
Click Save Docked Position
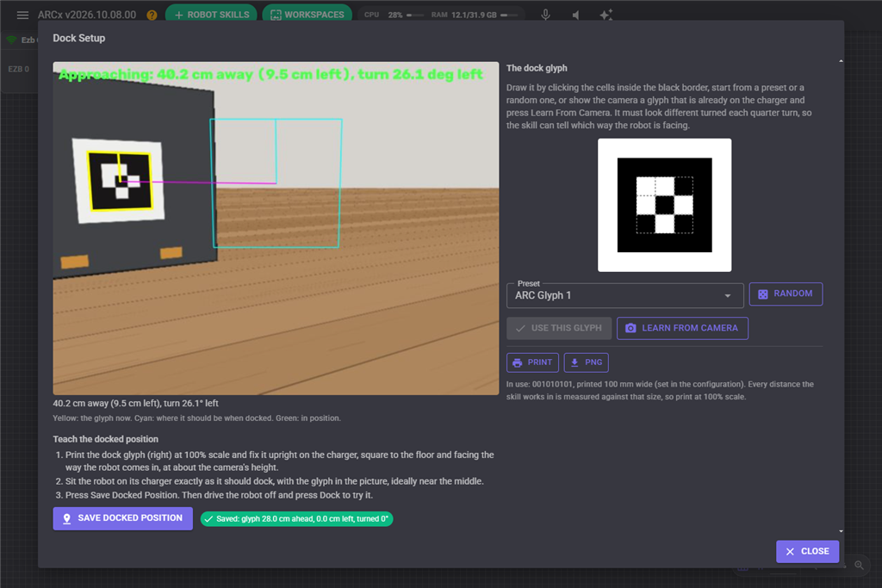pos(122,518)
